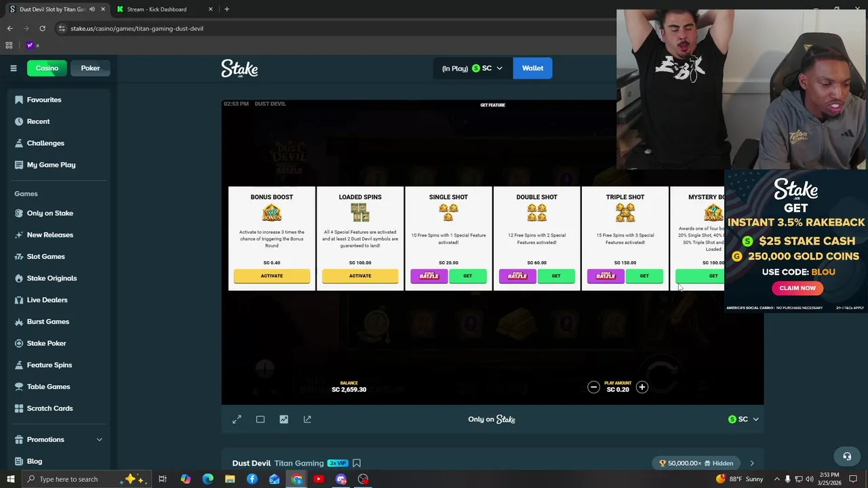Decrease the play amount
The image size is (868, 488).
pyautogui.click(x=593, y=387)
